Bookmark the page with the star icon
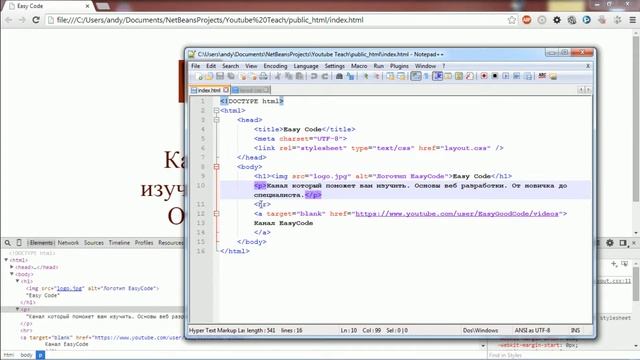The height and width of the screenshot is (360, 640). (x=511, y=20)
